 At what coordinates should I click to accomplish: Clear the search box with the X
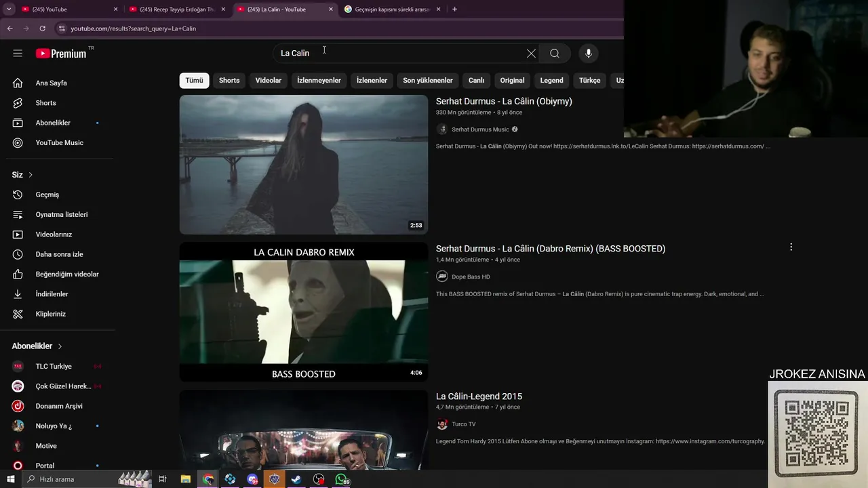point(531,54)
